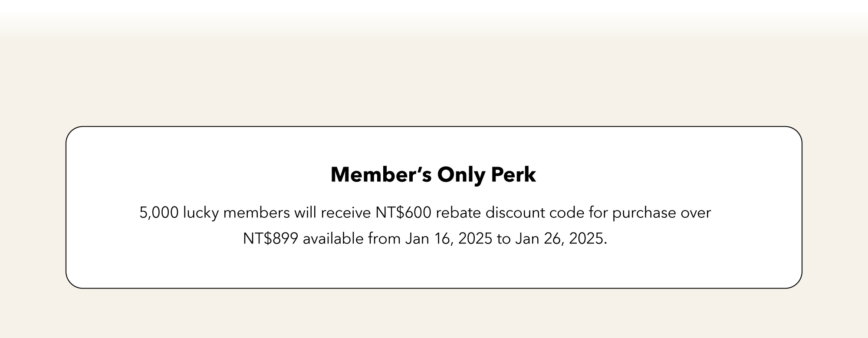The height and width of the screenshot is (338, 868).
Task: Click the "Member's Only Perk" heading
Action: pyautogui.click(x=433, y=175)
